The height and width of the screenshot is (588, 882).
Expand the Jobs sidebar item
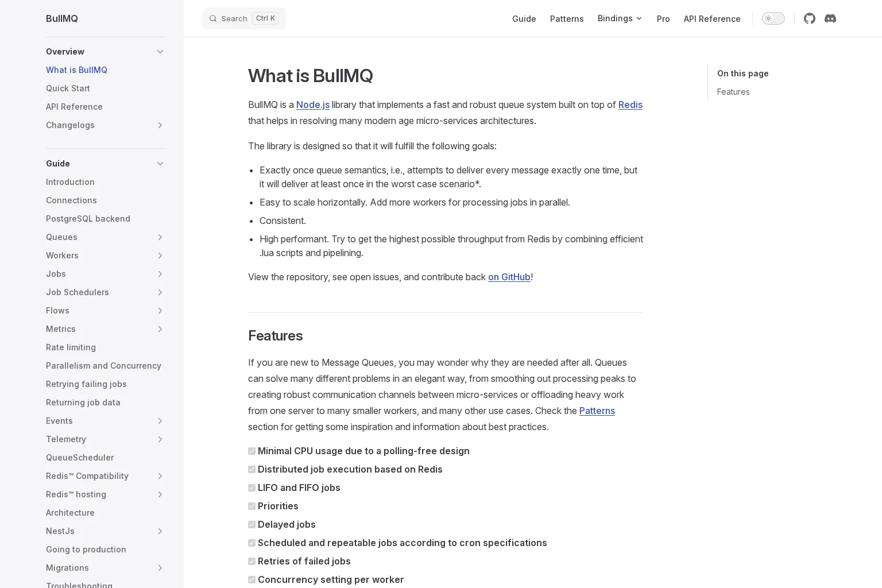[x=160, y=274]
